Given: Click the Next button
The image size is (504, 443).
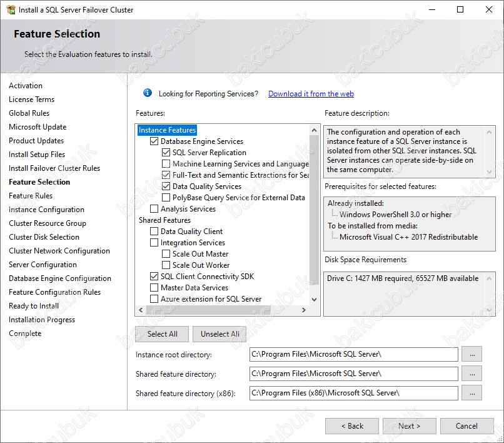Looking at the screenshot, I should [409, 426].
